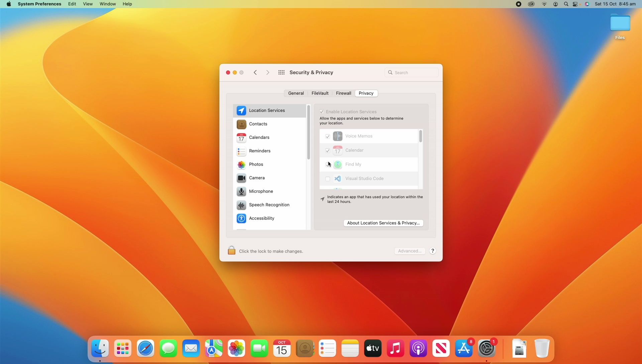This screenshot has width=642, height=364.
Task: Open Speech Recognition privacy category
Action: click(x=270, y=205)
